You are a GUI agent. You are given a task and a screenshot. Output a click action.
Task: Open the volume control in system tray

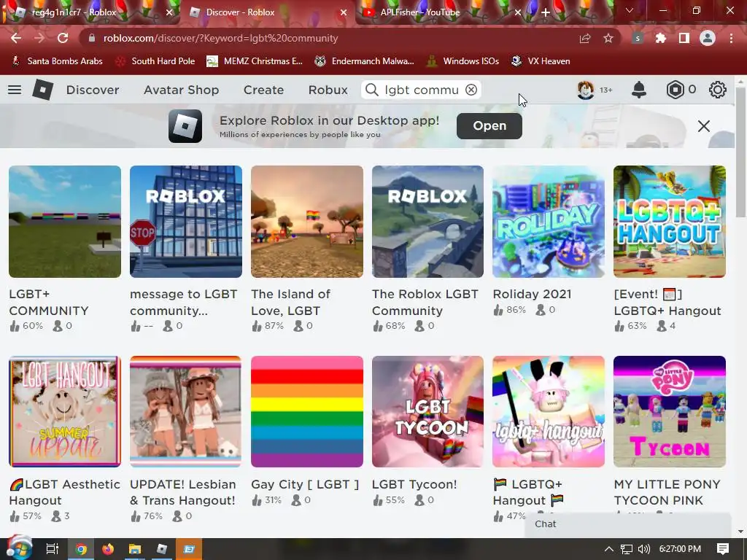[643, 549]
